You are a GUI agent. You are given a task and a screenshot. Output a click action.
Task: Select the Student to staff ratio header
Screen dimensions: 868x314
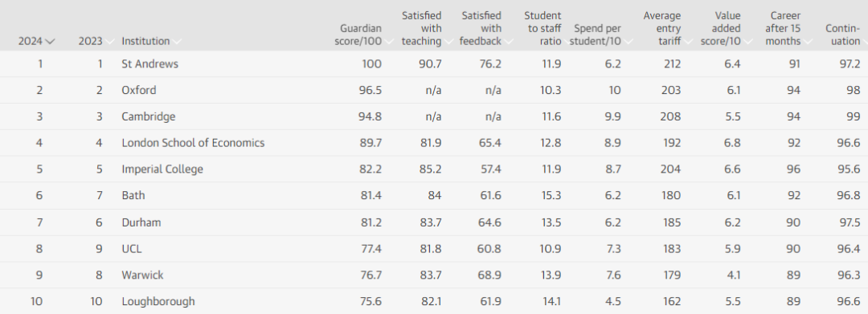pyautogui.click(x=542, y=28)
